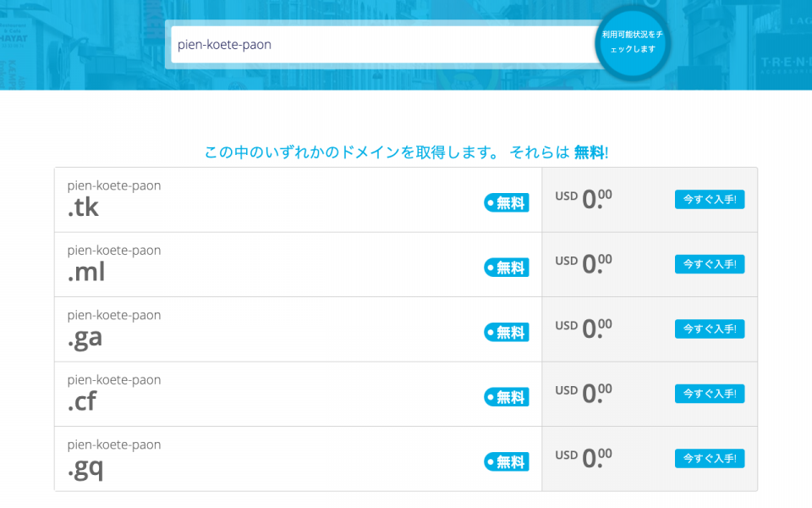Get the pien-koete-paon.ga domain now
Image resolution: width=812 pixels, height=508 pixels.
710,329
